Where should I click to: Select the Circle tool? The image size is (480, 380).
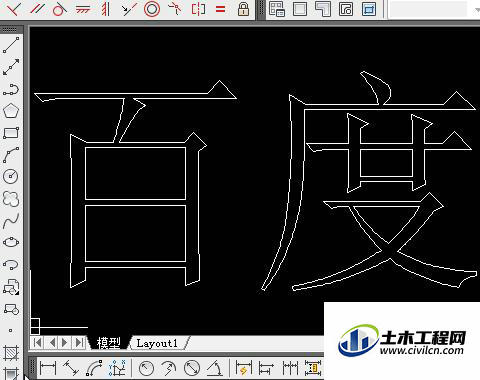pyautogui.click(x=11, y=177)
